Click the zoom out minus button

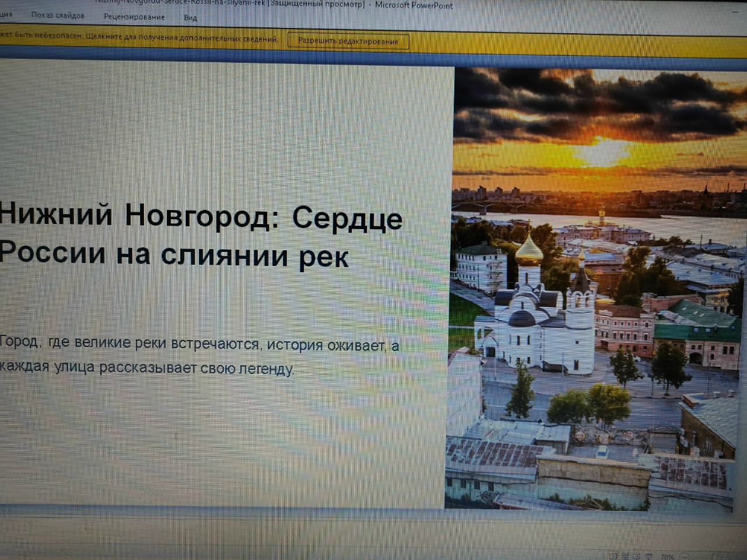click(684, 557)
